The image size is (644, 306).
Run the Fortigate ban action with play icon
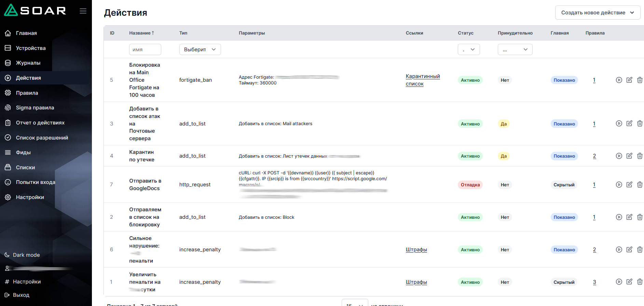(619, 80)
